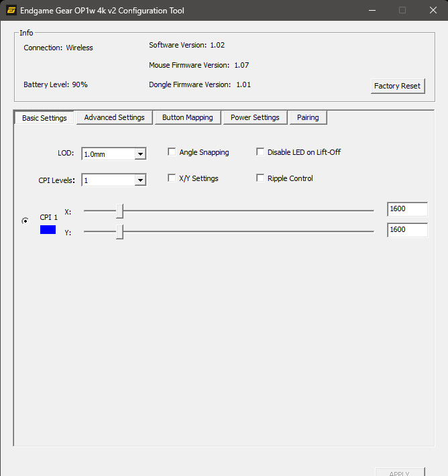The width and height of the screenshot is (448, 476).
Task: Open the LOD dropdown
Action: click(x=139, y=154)
